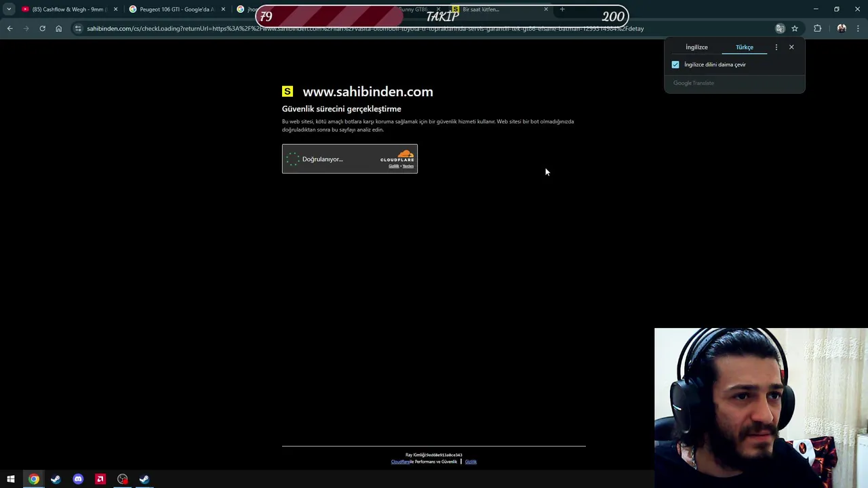Screen dimensions: 868x488
Task: Close the 'Bir saat lütfen' tab
Action: [x=546, y=9]
